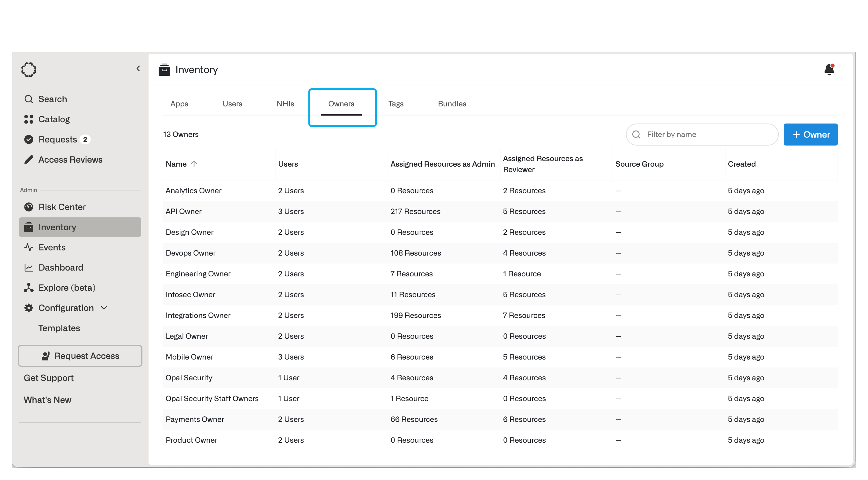Open Requests with 2 pending
This screenshot has height=480, width=868.
tap(58, 139)
